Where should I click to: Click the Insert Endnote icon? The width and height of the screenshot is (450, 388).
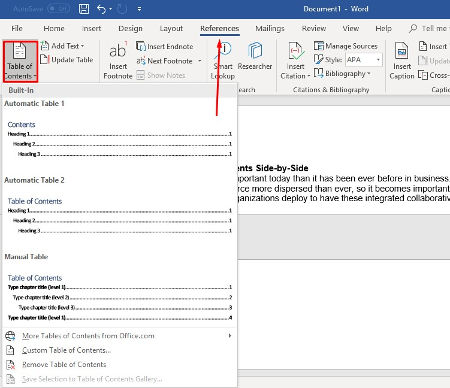[141, 46]
